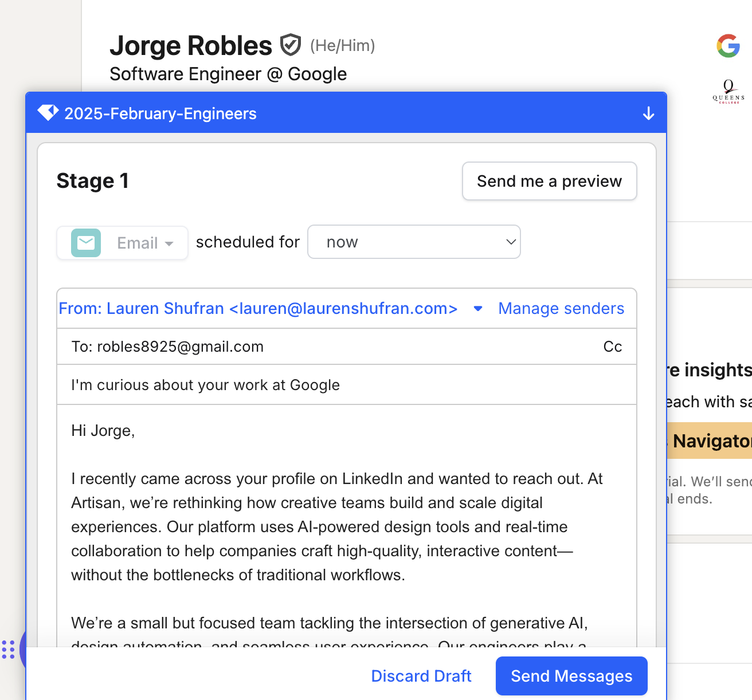Viewport: 752px width, 700px height.
Task: Click the gem icon in the 2025-February-Engineers header
Action: coord(48,113)
